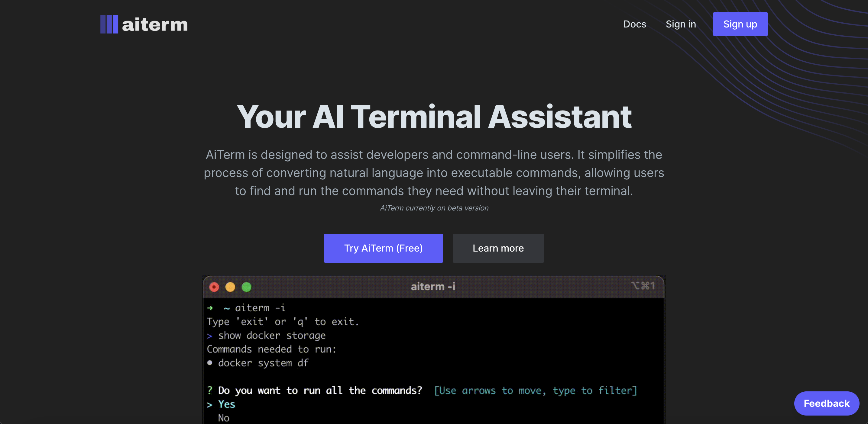Screen dimensions: 868x424
Task: Open the Docs page
Action: coord(635,24)
